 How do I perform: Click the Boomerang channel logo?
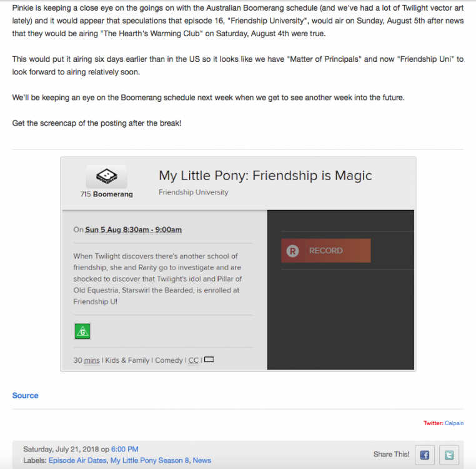tap(106, 176)
